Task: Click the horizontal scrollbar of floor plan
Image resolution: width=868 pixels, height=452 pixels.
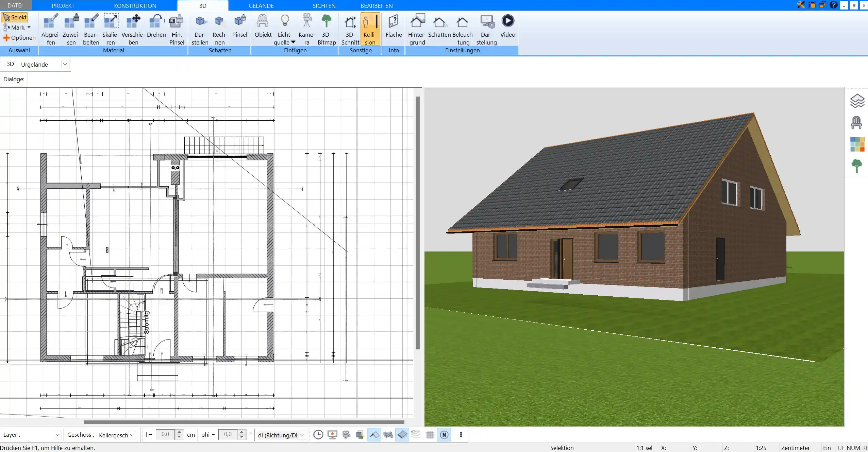Action: tap(244, 422)
